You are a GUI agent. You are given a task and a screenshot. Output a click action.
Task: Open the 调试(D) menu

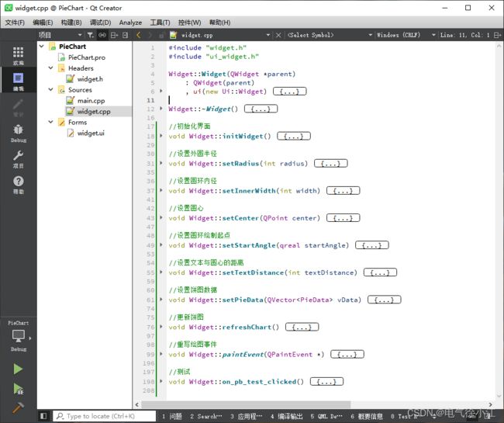point(100,23)
